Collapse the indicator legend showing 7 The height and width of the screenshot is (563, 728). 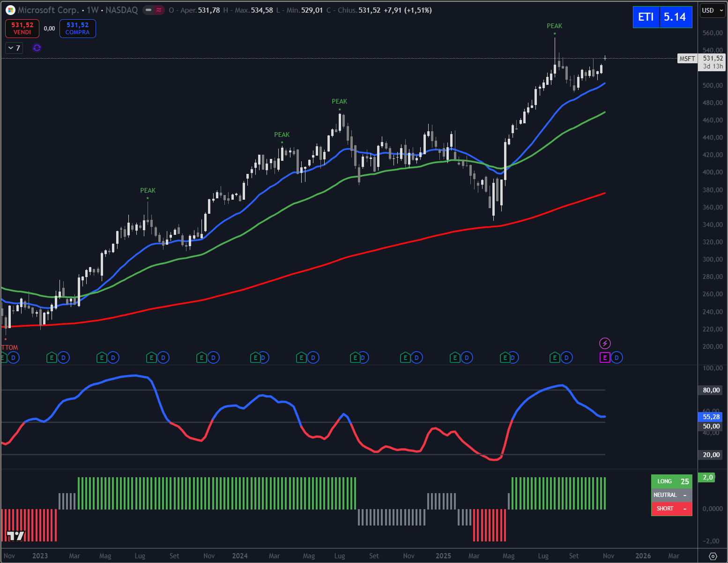pyautogui.click(x=14, y=48)
